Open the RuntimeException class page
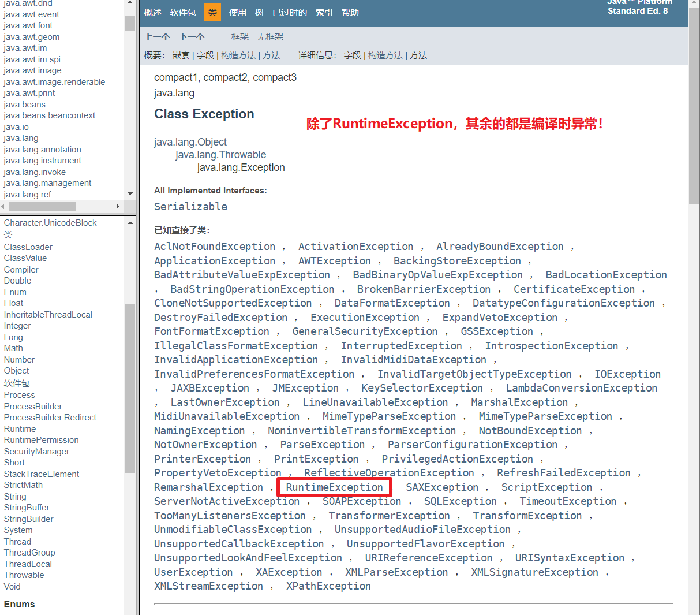Viewport: 700px width, 615px height. 334,487
